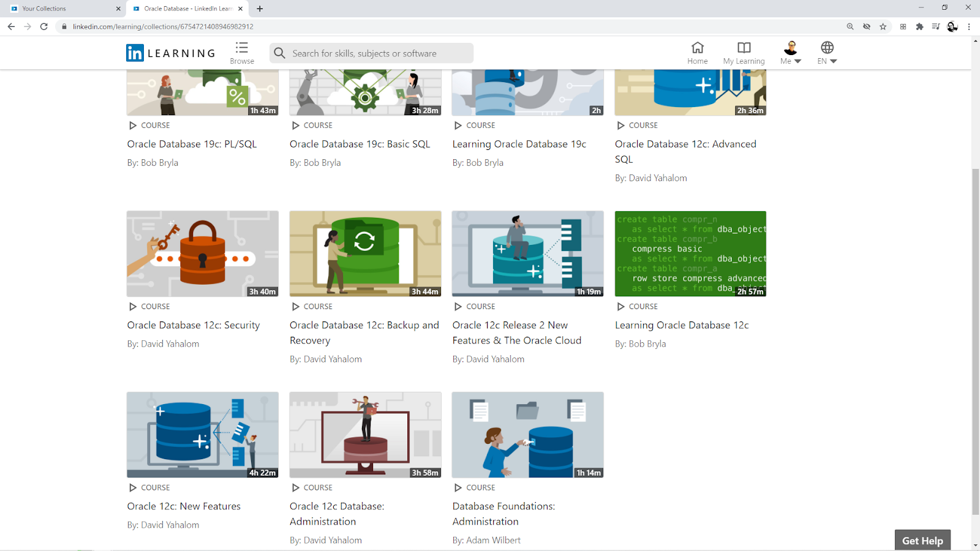Open browser zoom magnifier icon
Screen dimensions: 980x551
click(x=850, y=26)
